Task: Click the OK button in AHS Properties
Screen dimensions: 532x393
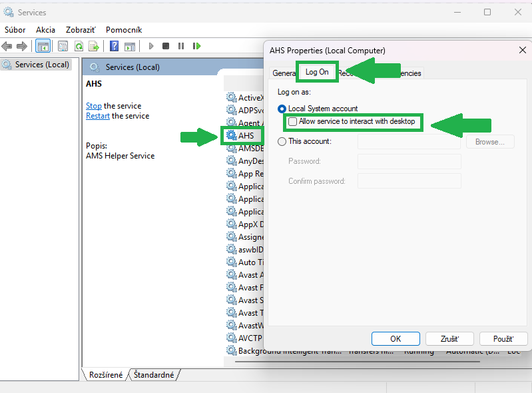Action: (x=396, y=338)
